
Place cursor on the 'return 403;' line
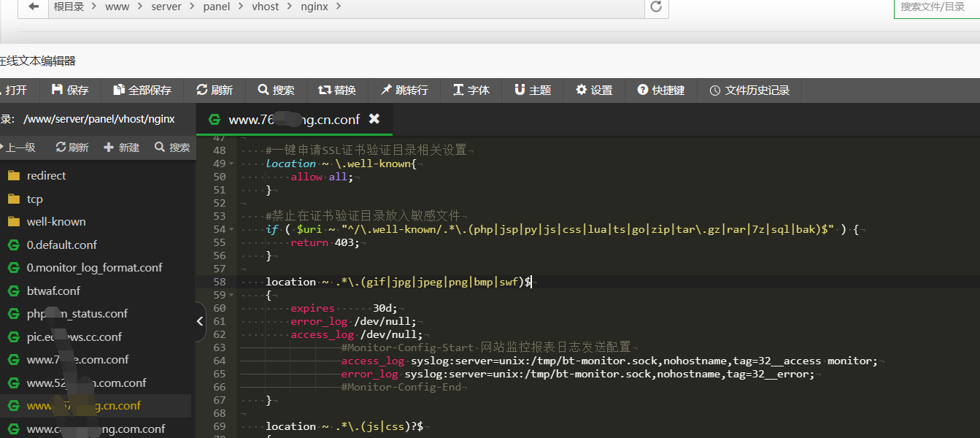[325, 242]
